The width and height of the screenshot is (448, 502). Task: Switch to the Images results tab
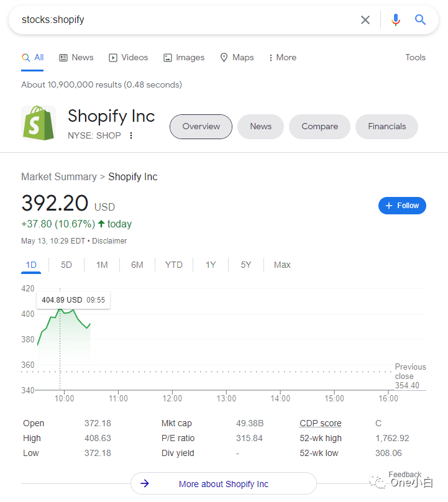(x=184, y=58)
